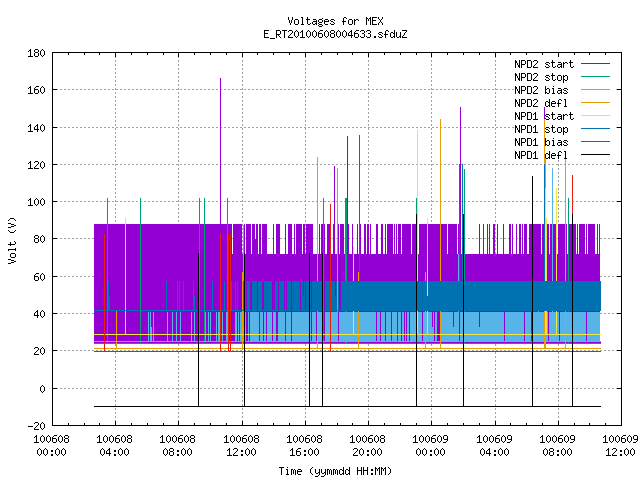This screenshot has width=640, height=480.
Task: Click the x-axis tick "100609 12:00"
Action: click(620, 446)
